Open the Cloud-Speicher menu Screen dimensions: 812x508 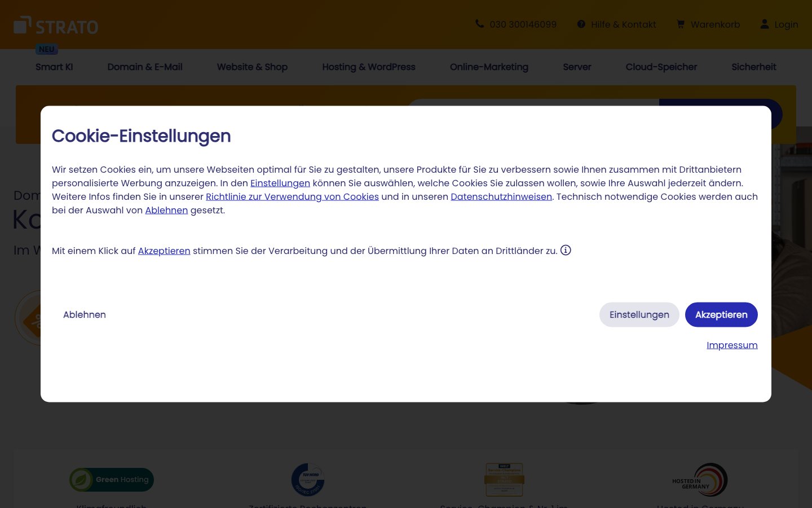tap(661, 67)
